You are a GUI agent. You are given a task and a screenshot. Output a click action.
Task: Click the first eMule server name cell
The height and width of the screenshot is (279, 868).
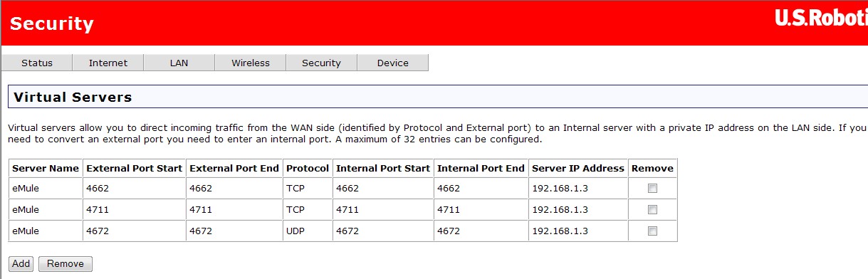pyautogui.click(x=46, y=189)
